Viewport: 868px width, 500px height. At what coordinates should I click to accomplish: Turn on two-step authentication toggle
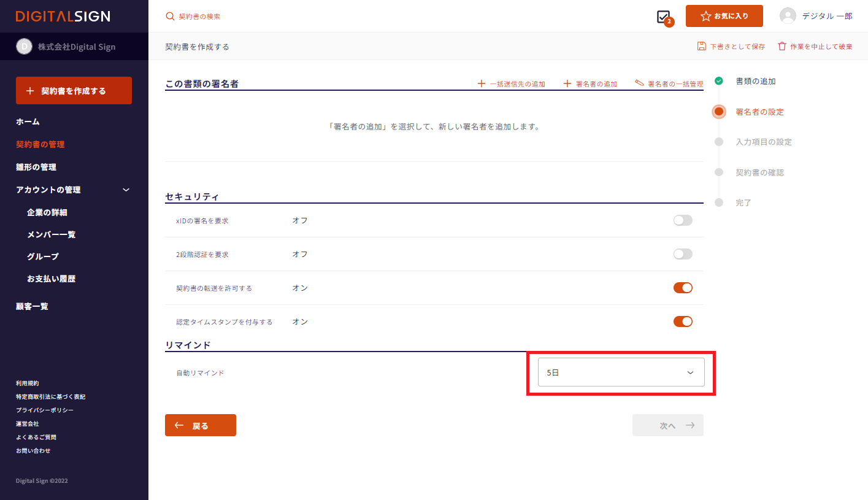[x=682, y=254]
